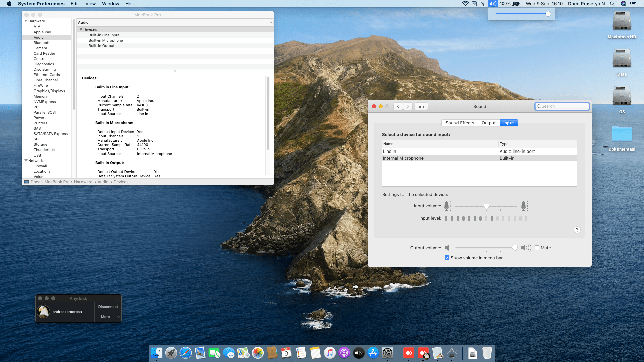Open Trash in the dock

pyautogui.click(x=487, y=353)
